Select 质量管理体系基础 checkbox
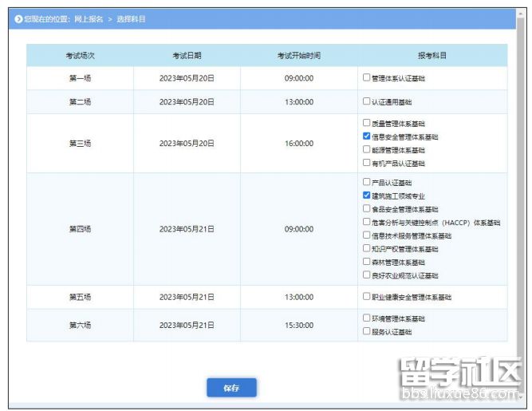The width and height of the screenshot is (532, 411). click(x=367, y=124)
